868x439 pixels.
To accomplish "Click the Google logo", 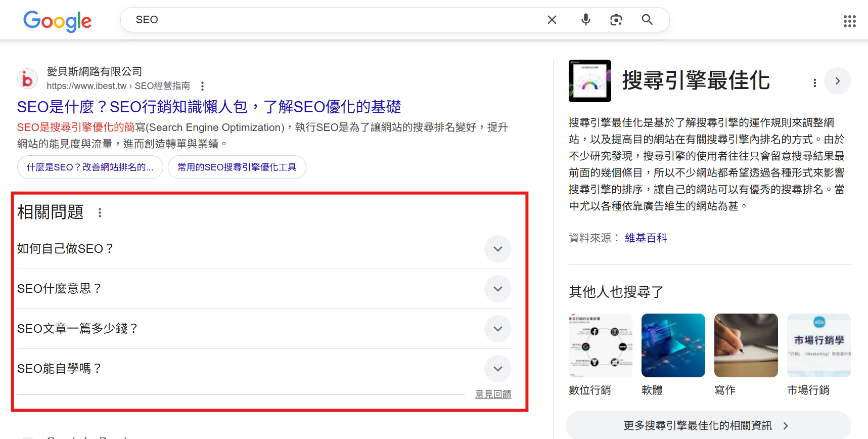I will coord(57,21).
